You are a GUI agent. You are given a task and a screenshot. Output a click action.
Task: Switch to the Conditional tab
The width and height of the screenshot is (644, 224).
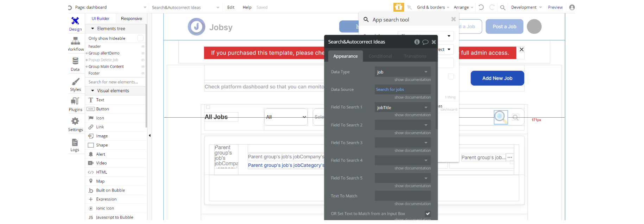(x=380, y=56)
